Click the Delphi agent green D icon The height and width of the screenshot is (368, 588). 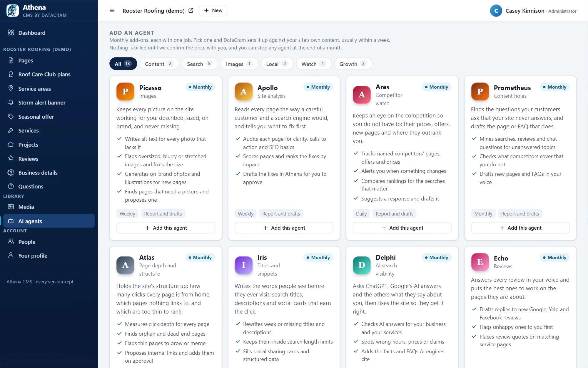click(x=362, y=265)
